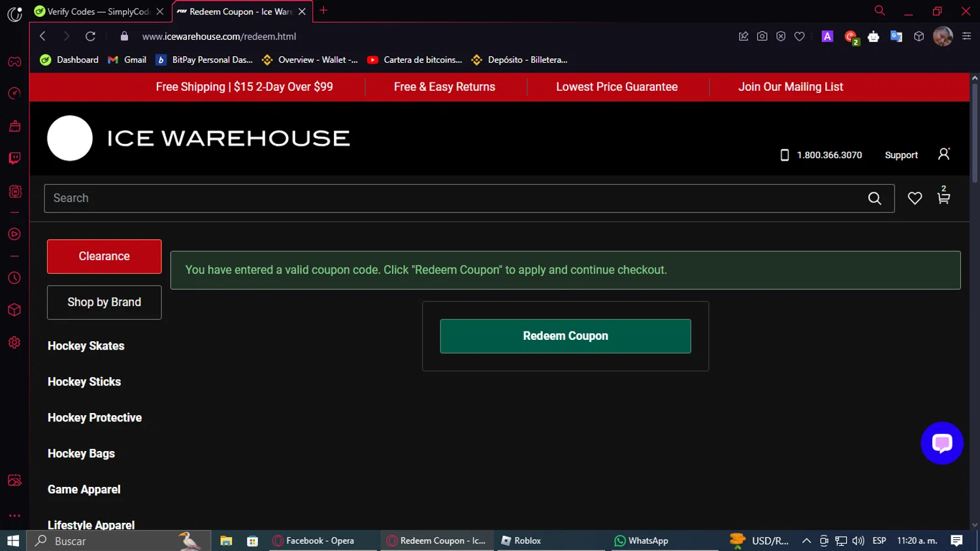Open the blue live chat bubble
980x551 pixels.
pyautogui.click(x=942, y=443)
